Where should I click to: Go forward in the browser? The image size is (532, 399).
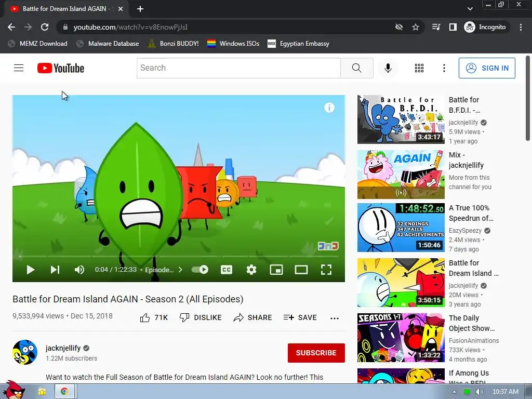(x=28, y=27)
